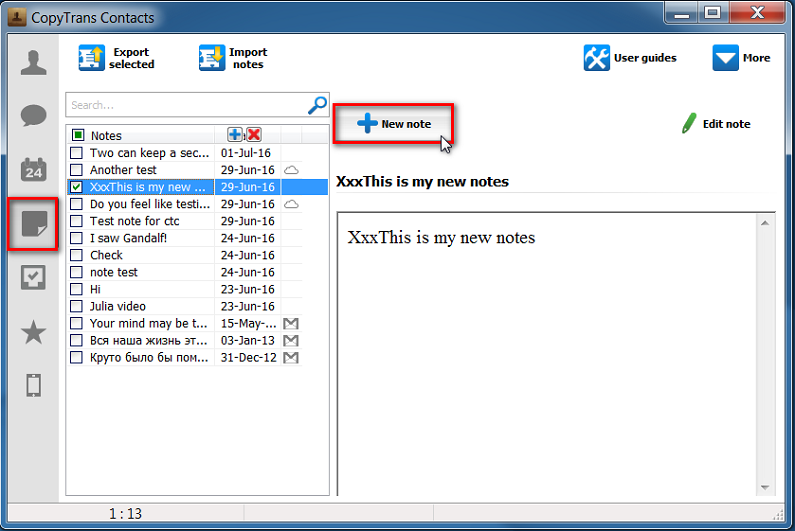Click the 31-Dec-12 date cell
Image resolution: width=795 pixels, height=531 pixels.
point(248,358)
